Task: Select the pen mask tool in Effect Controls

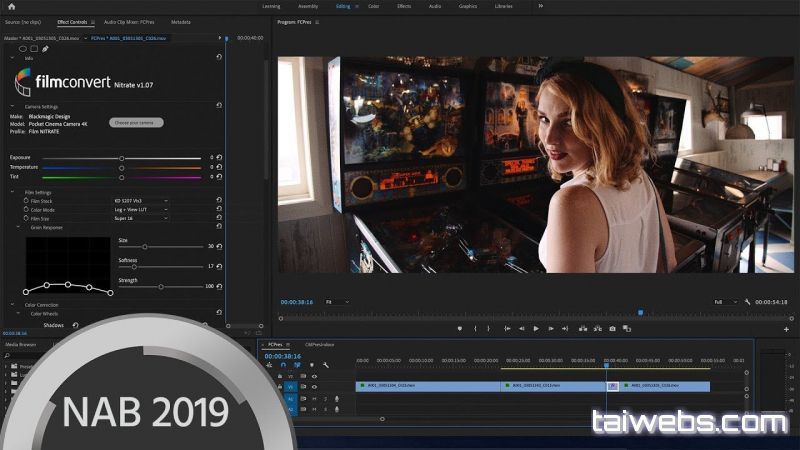Action: 45,48
